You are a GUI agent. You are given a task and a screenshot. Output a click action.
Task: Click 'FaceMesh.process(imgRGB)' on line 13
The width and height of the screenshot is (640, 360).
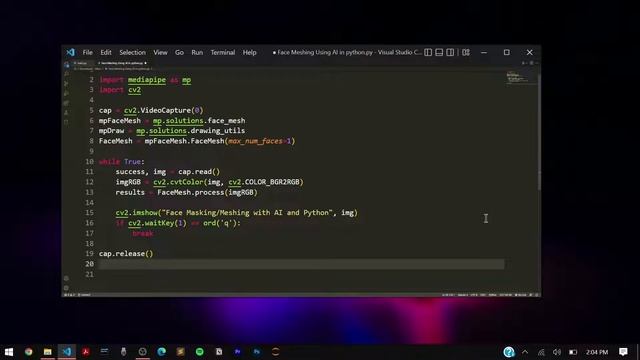pos(207,192)
